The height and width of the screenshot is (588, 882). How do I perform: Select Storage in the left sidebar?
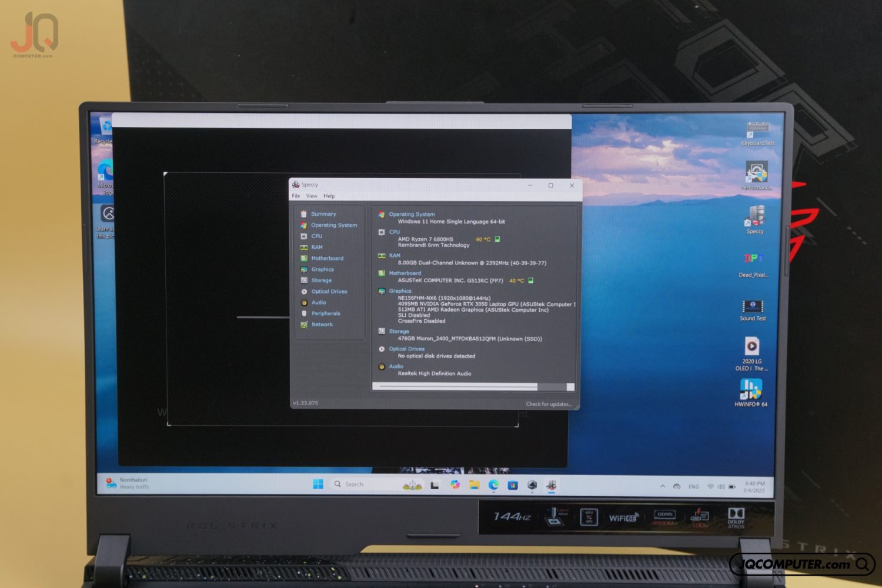pyautogui.click(x=316, y=280)
